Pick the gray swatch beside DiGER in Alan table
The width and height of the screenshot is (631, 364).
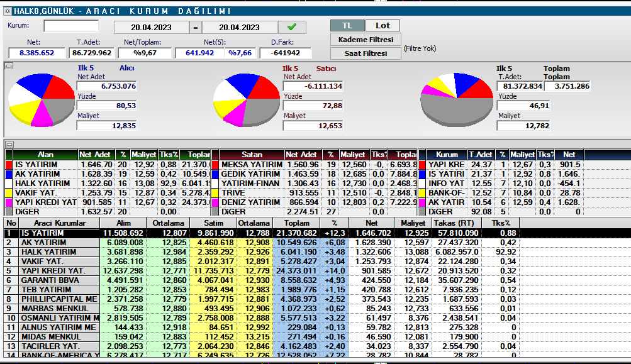[x=9, y=212]
